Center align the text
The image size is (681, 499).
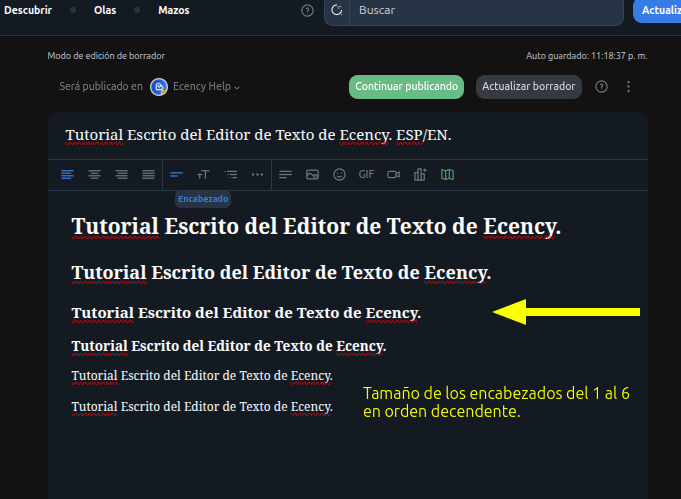point(94,175)
